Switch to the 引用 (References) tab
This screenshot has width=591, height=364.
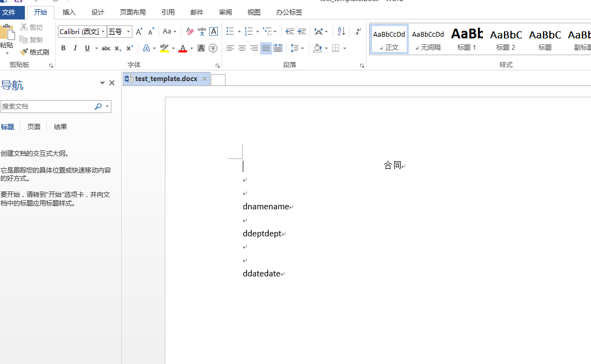168,12
